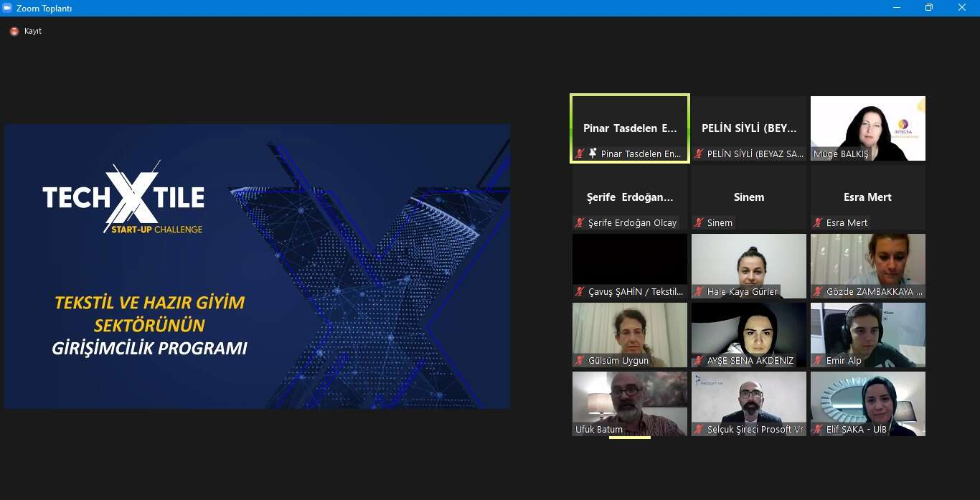This screenshot has width=980, height=500.
Task: Click the shared TechXtile presentation slide
Action: point(257,266)
